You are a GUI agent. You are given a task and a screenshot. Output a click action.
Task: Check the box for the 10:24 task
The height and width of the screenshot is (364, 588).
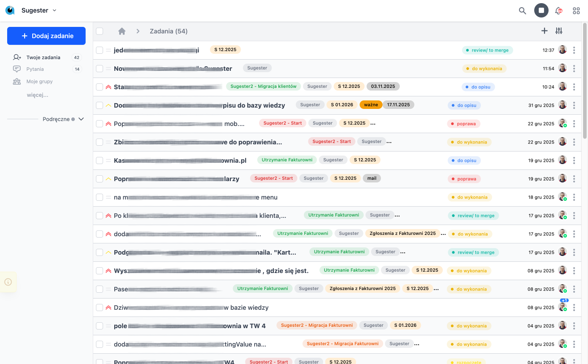point(99,87)
